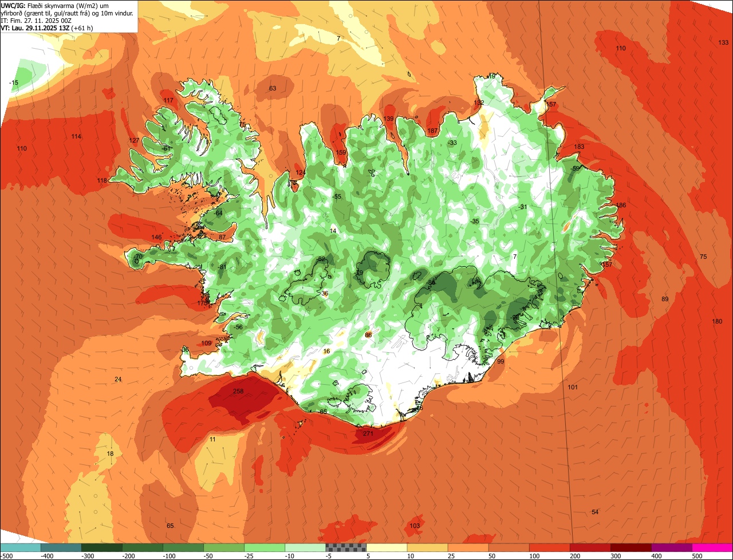Screen dimensions: 733x560
Task: Click the 159 value in the northern fjord
Action: [341, 153]
